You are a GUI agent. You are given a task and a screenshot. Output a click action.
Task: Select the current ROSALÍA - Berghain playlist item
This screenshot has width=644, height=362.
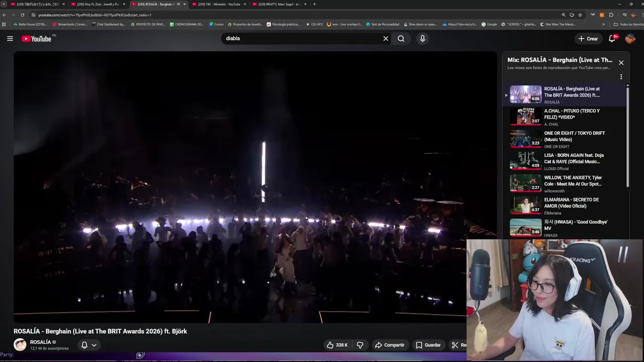pos(565,95)
